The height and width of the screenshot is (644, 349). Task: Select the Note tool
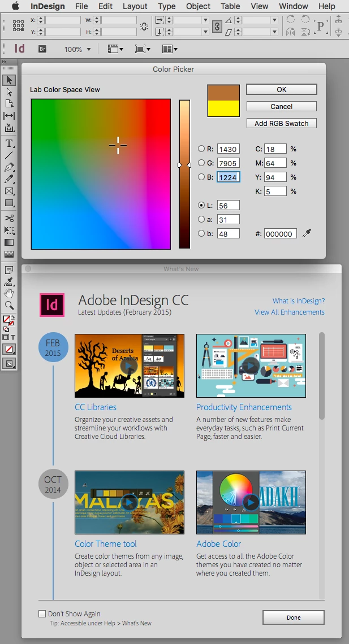point(9,270)
